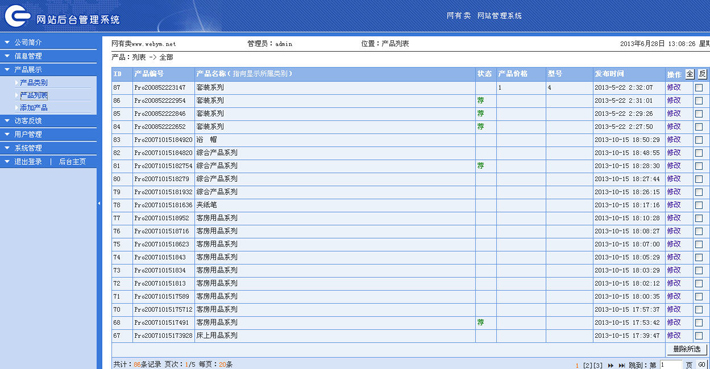Open page [2] of the product list

tap(587, 365)
